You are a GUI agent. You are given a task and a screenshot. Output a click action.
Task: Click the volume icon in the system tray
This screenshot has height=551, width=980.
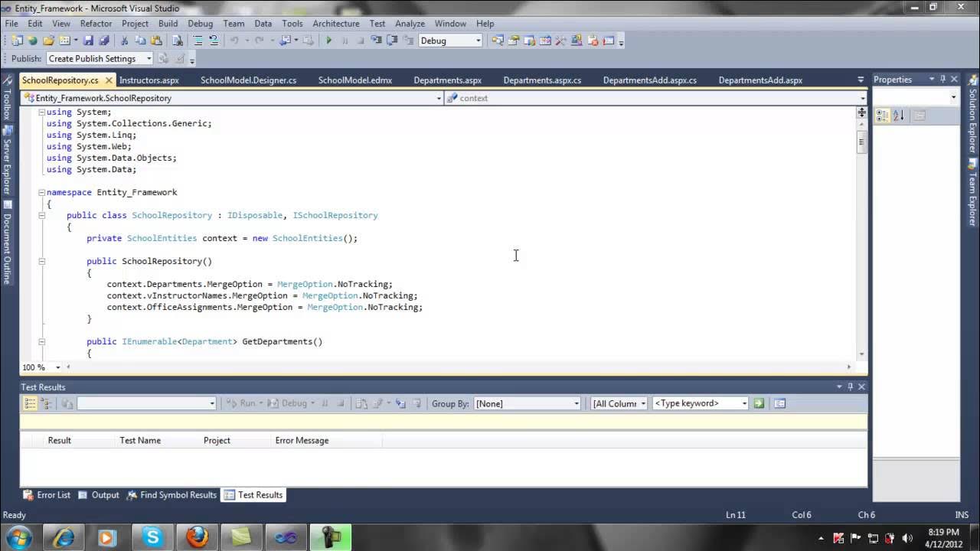pyautogui.click(x=907, y=538)
